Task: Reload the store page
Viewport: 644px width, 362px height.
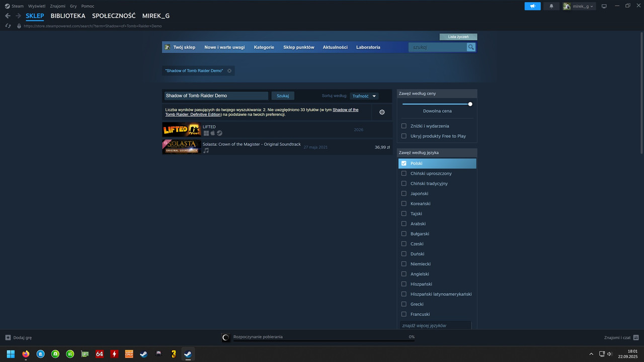Action: (x=8, y=26)
